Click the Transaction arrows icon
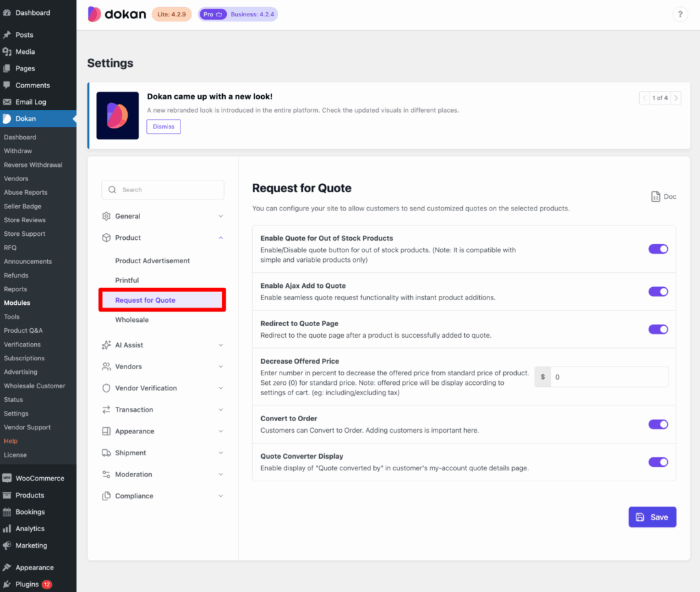The width and height of the screenshot is (700, 592). point(107,409)
